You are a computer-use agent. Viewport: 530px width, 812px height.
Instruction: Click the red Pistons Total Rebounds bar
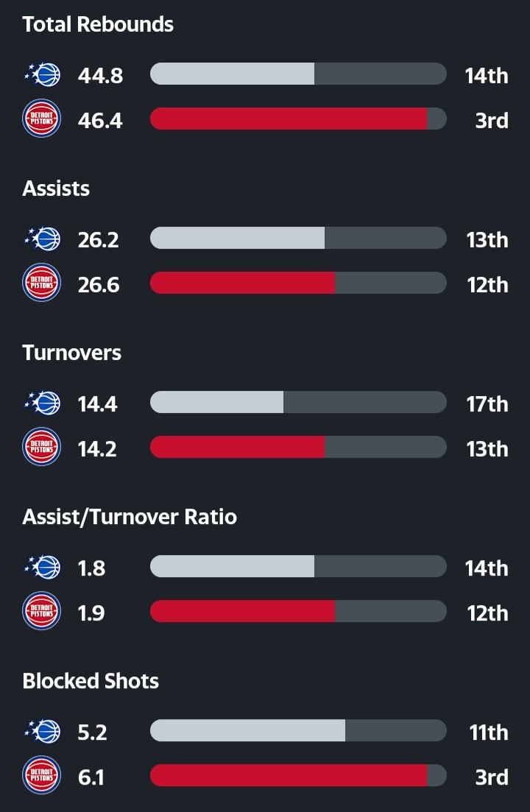[x=289, y=119]
